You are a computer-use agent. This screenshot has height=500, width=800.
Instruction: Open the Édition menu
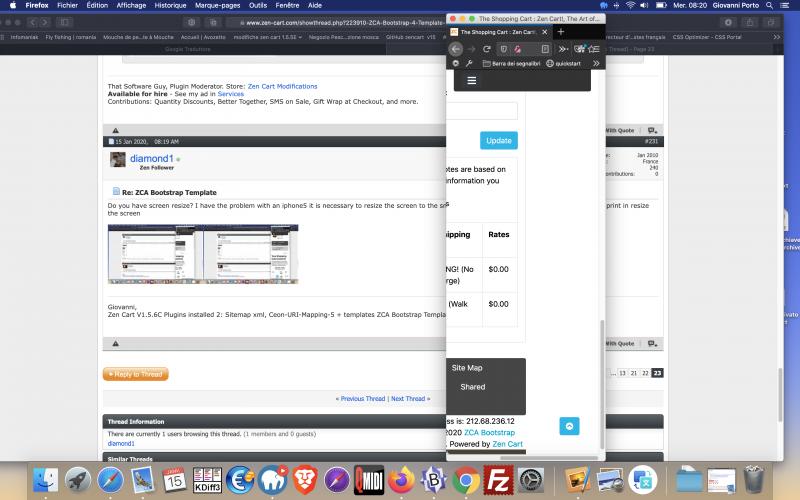pos(97,5)
